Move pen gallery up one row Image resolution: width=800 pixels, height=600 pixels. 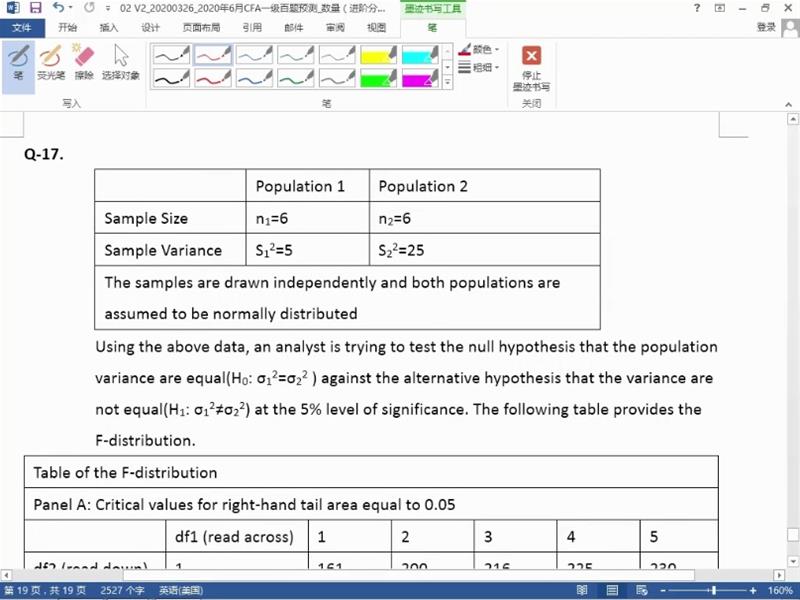pyautogui.click(x=447, y=52)
